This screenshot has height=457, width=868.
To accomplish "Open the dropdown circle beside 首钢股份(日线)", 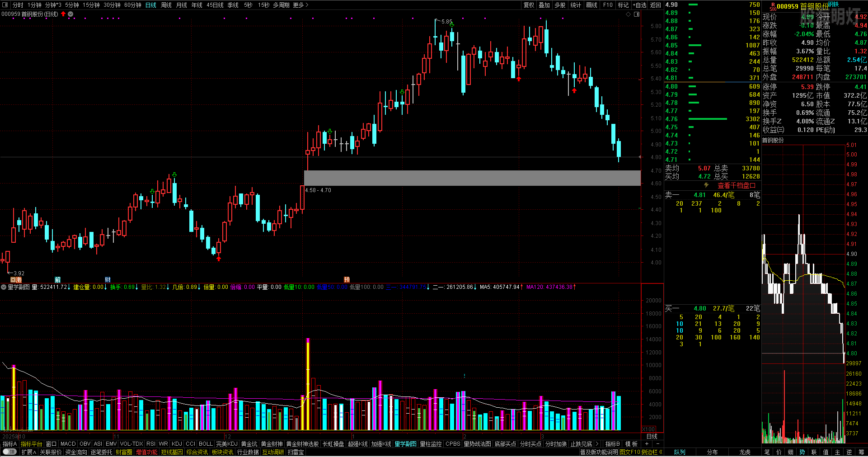I will click(71, 14).
